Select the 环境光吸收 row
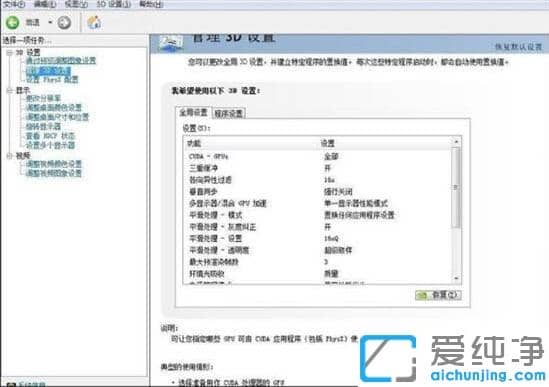The width and height of the screenshot is (549, 387). click(x=318, y=274)
